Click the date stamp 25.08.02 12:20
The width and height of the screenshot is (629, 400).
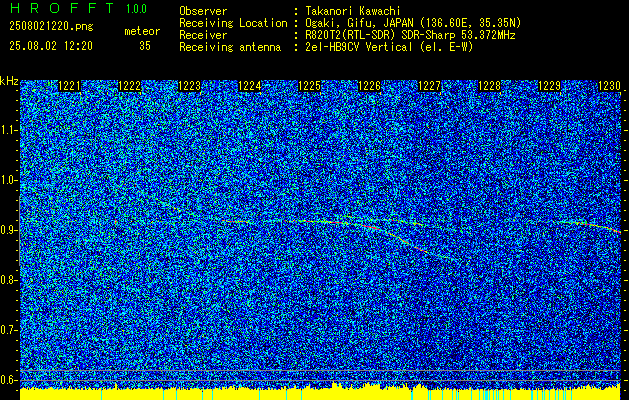pyautogui.click(x=51, y=46)
